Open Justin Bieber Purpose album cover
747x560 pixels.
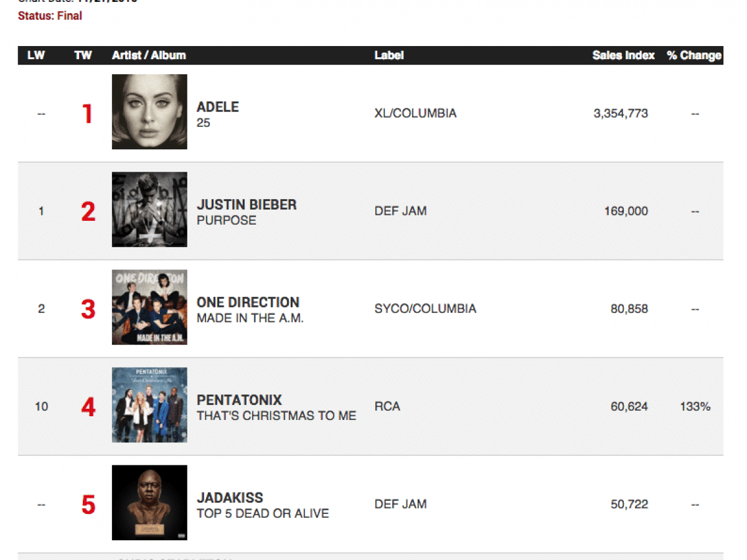pyautogui.click(x=149, y=210)
